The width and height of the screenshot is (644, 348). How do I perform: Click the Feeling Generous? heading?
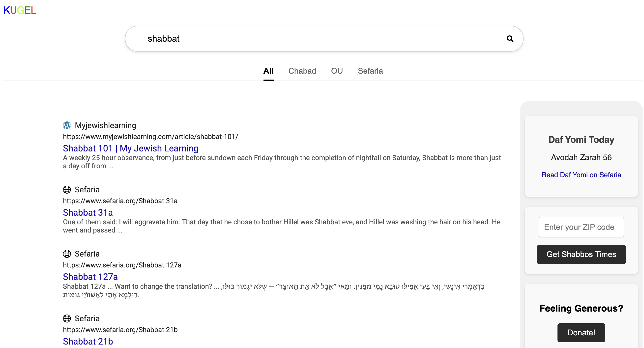click(581, 309)
